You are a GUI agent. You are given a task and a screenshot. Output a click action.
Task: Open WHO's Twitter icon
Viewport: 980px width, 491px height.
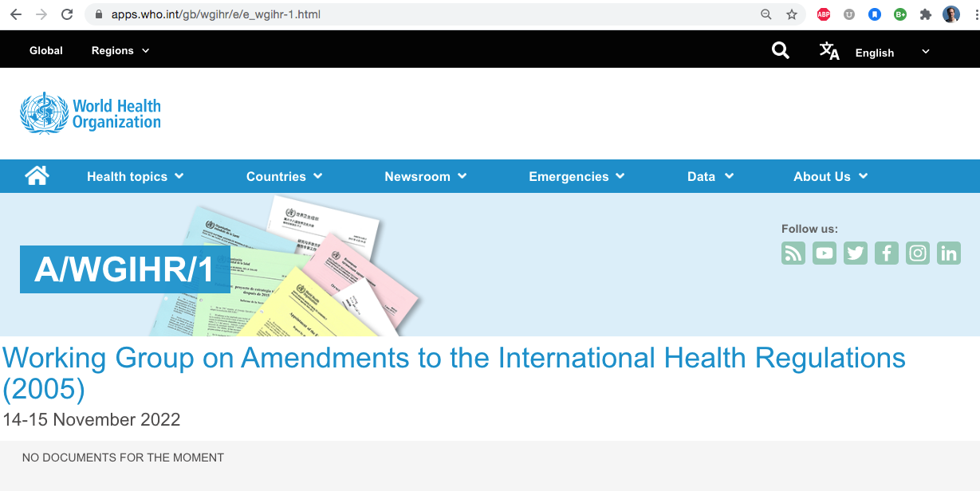point(856,253)
